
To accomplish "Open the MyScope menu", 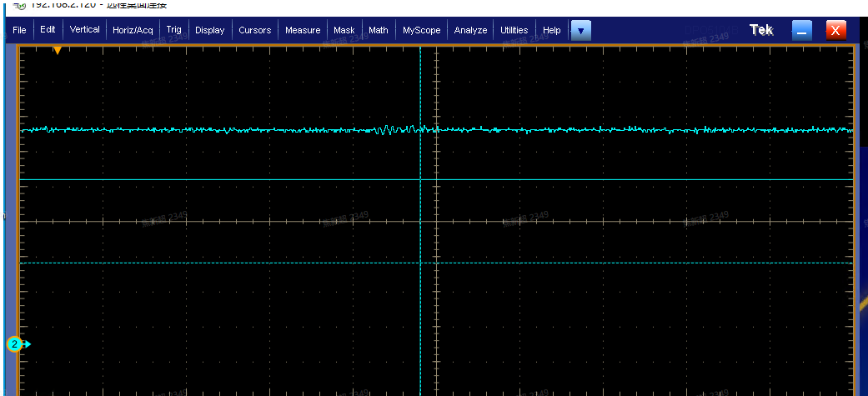I will coord(422,31).
